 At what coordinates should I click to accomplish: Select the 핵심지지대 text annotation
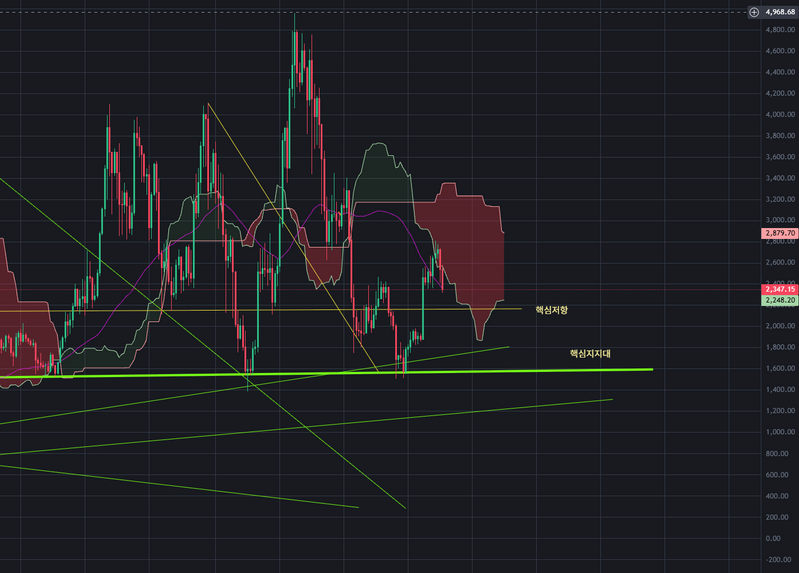590,353
